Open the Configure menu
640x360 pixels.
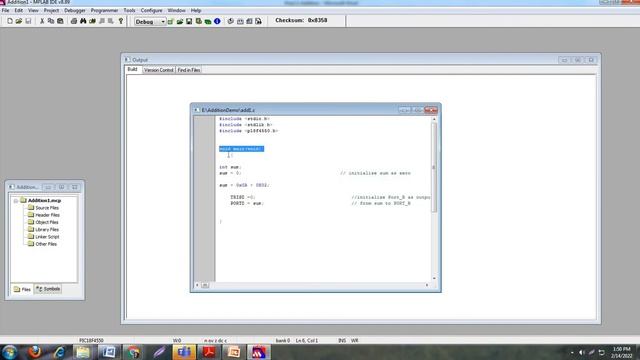151,10
